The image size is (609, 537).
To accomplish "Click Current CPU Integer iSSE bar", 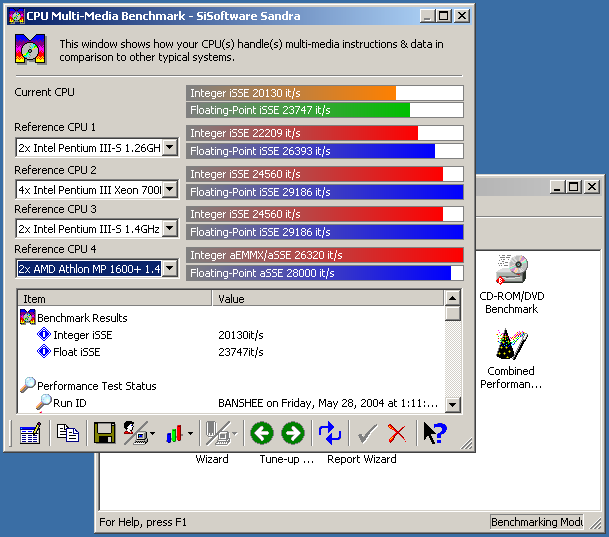I will [325, 93].
